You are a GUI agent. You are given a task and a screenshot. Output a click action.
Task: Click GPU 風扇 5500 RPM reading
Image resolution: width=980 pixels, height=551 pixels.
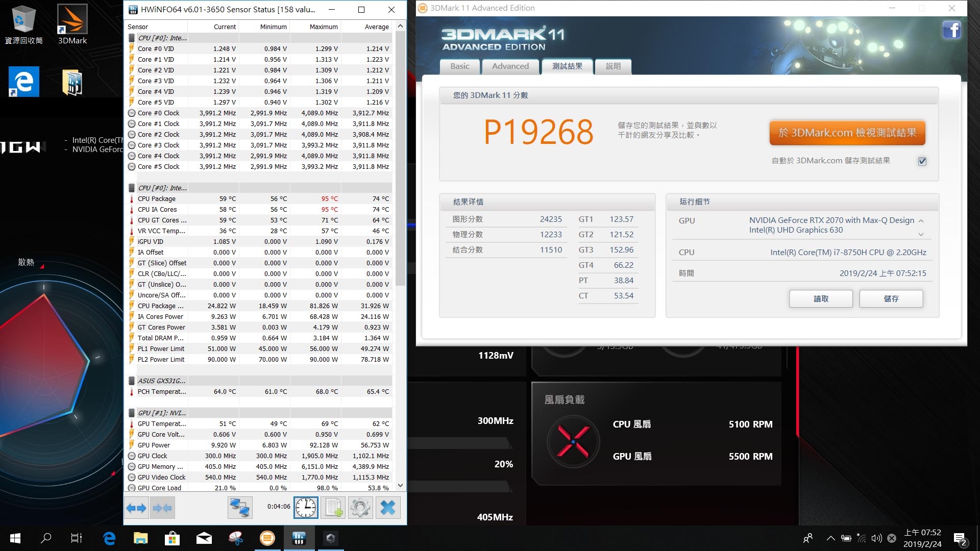click(x=750, y=457)
